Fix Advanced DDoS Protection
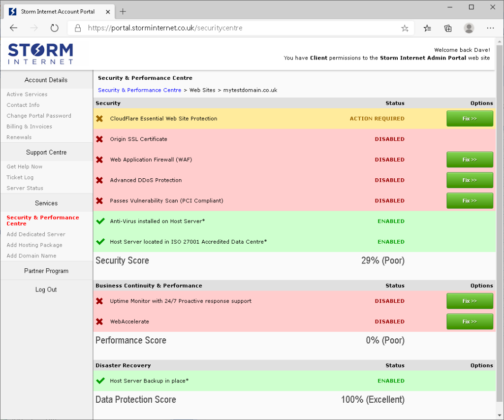 (470, 180)
